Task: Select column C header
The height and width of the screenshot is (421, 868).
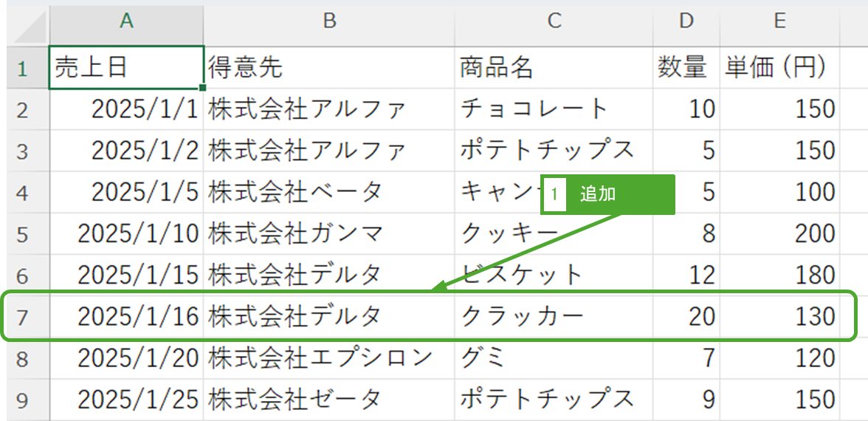Action: pyautogui.click(x=554, y=21)
